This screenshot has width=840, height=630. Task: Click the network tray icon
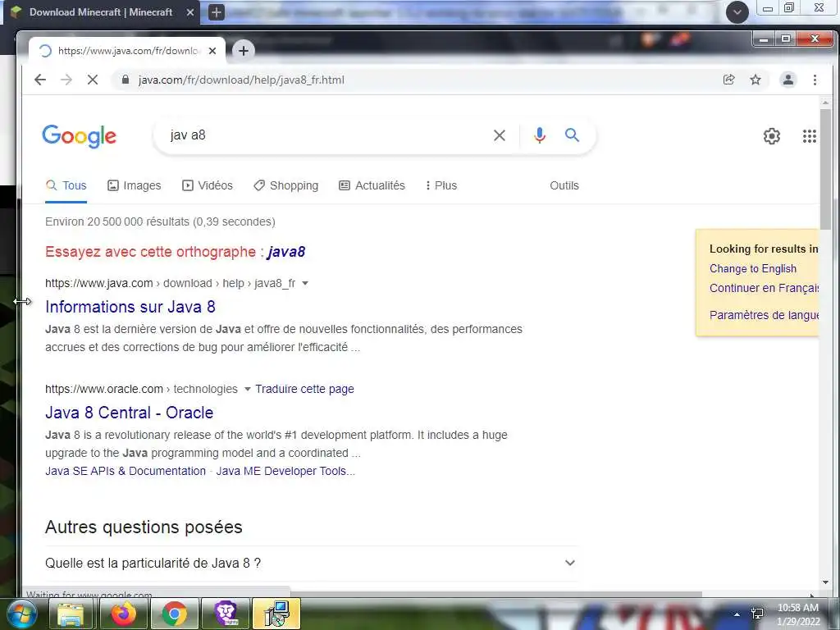coord(757,614)
